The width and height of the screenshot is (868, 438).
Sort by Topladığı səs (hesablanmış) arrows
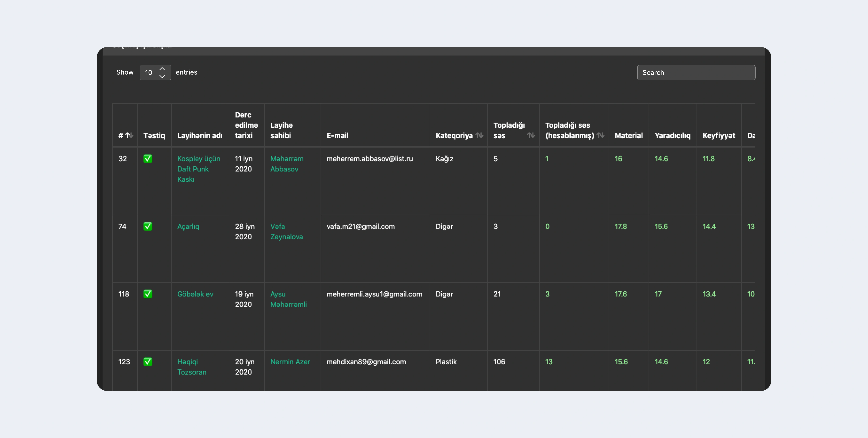(601, 135)
